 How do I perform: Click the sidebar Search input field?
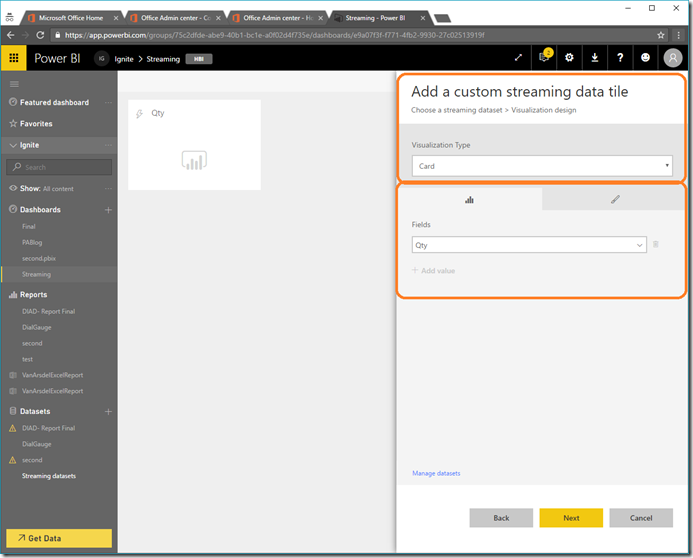[62, 167]
